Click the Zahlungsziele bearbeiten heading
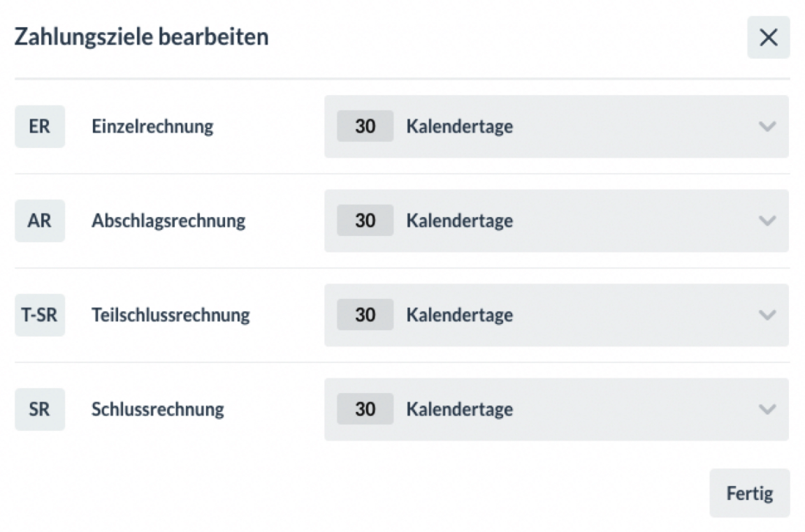Viewport: 805px width, 532px height. point(142,37)
